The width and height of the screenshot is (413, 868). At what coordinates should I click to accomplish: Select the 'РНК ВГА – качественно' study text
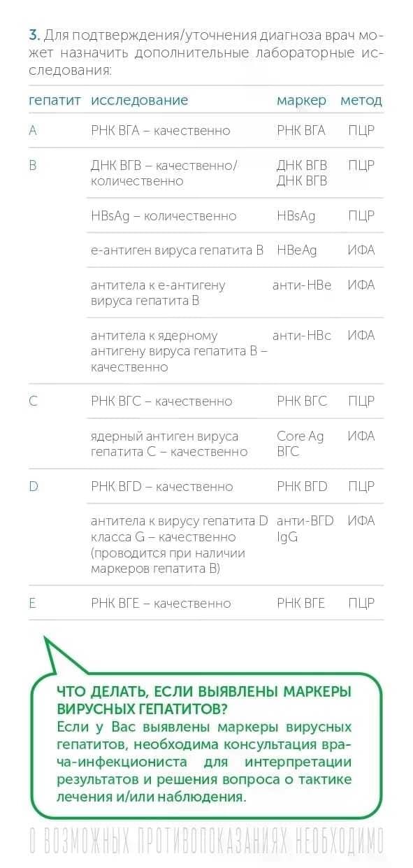[161, 131]
